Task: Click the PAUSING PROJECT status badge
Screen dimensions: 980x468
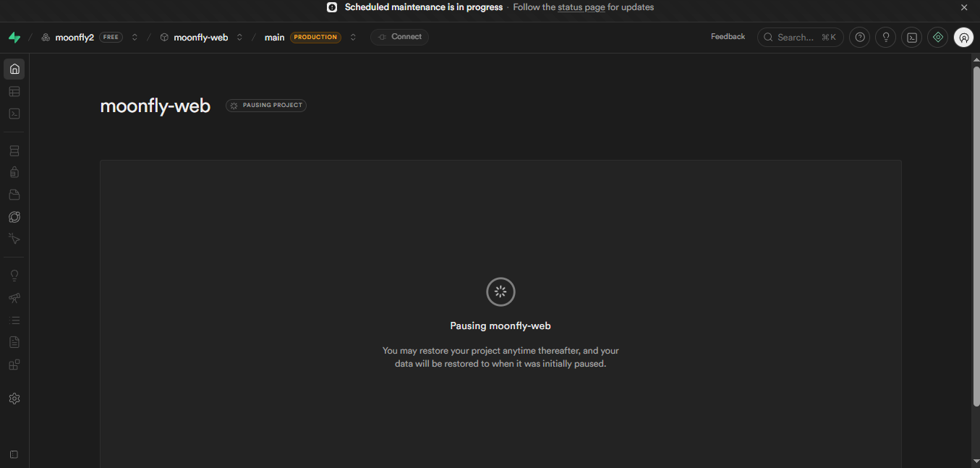Action: [x=266, y=106]
